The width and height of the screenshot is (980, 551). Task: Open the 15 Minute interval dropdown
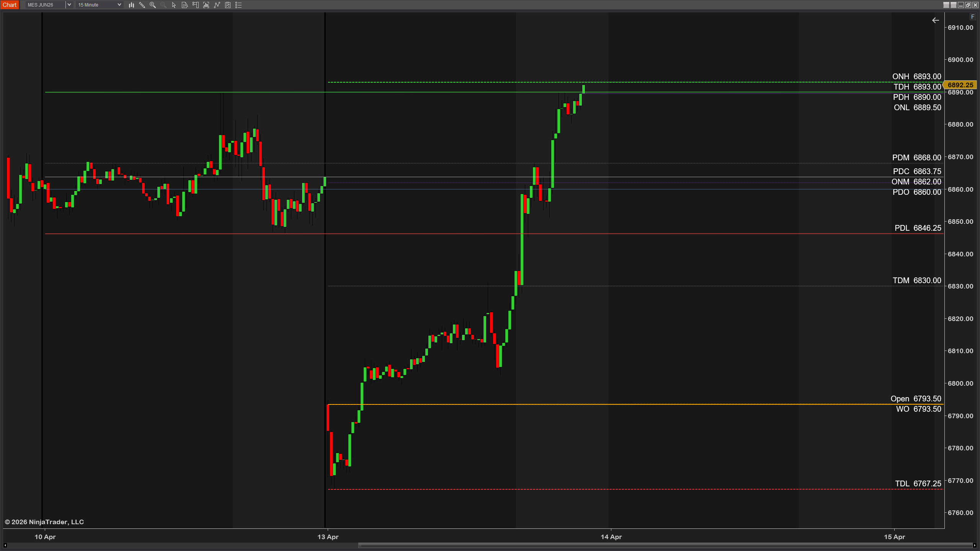[x=119, y=5]
